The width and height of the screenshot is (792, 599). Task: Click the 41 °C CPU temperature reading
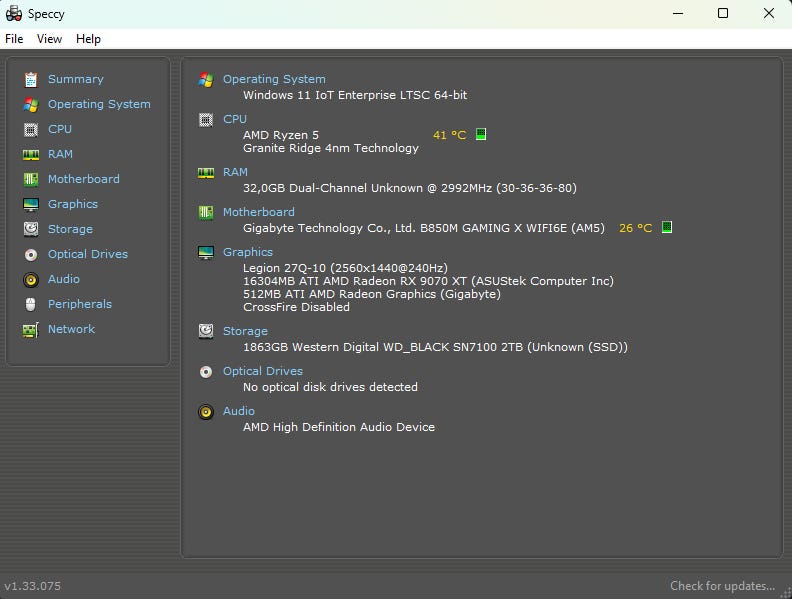click(449, 135)
